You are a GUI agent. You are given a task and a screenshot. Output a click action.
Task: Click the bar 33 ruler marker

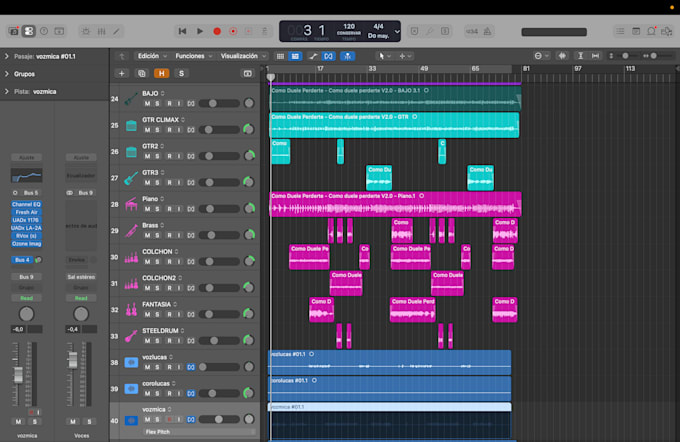click(x=372, y=69)
